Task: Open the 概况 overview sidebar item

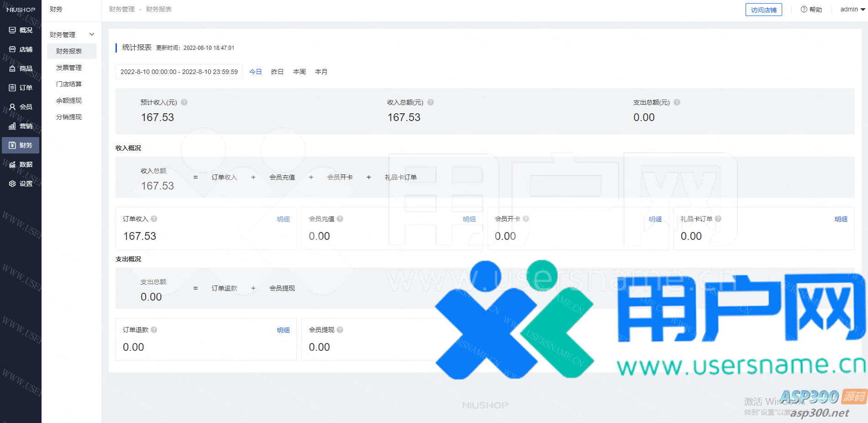Action: click(21, 30)
